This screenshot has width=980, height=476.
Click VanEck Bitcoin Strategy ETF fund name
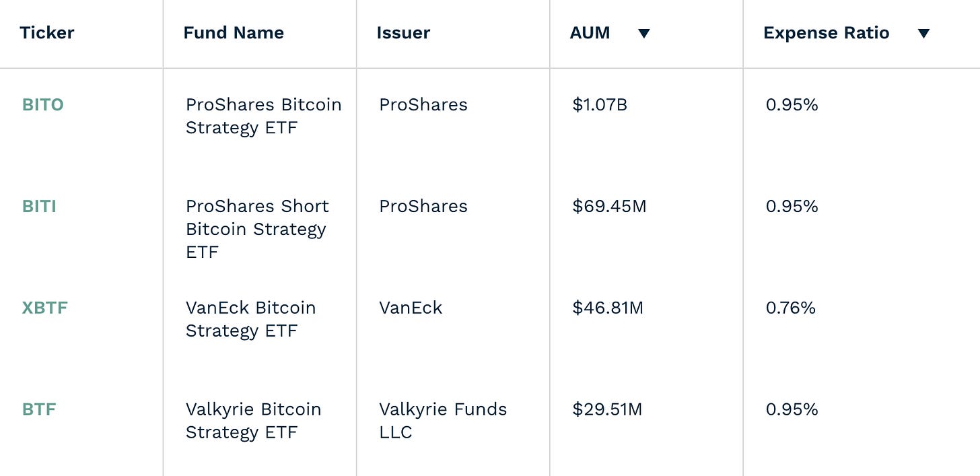[x=250, y=319]
